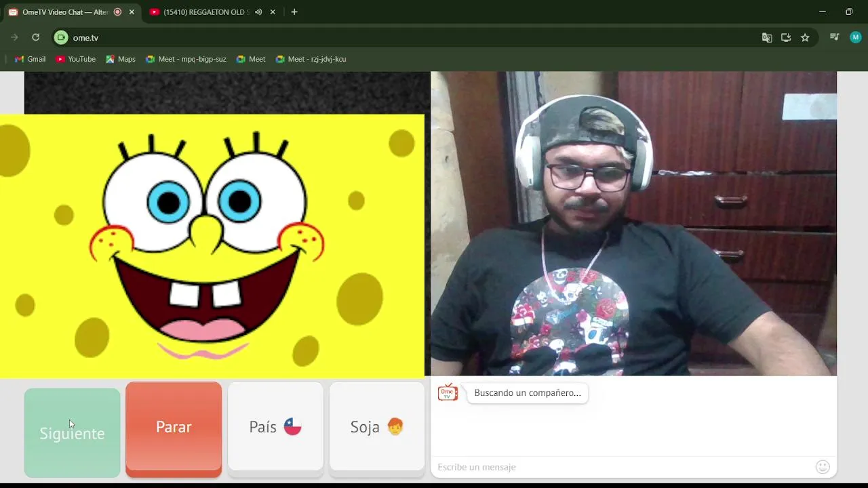
Task: Reload the ome.tv page
Action: coord(36,37)
